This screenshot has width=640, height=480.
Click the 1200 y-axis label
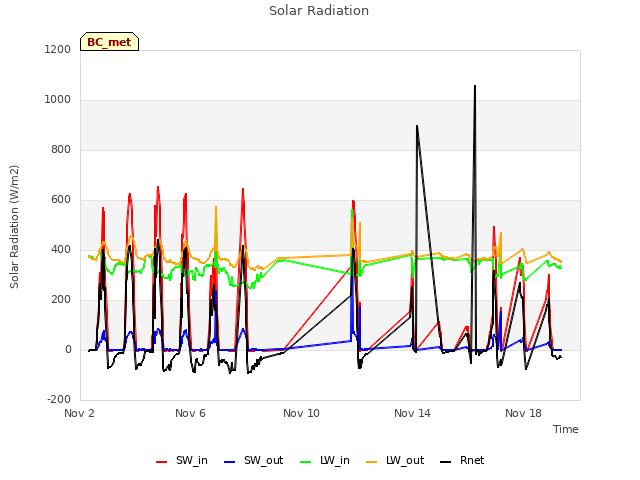[x=58, y=49]
